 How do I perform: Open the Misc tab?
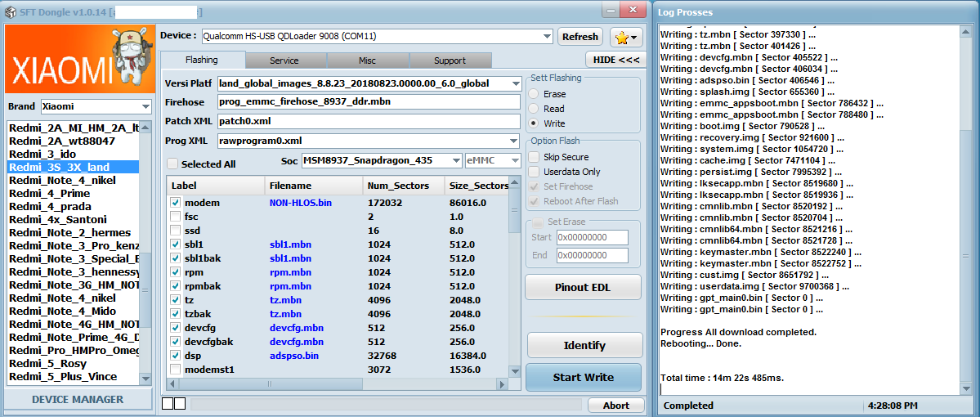click(367, 61)
